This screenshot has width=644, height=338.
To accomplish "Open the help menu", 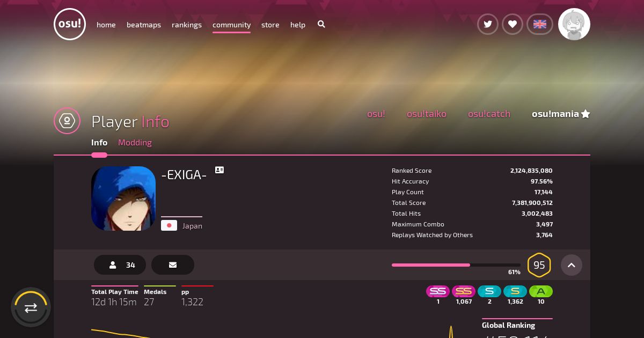I will point(298,25).
